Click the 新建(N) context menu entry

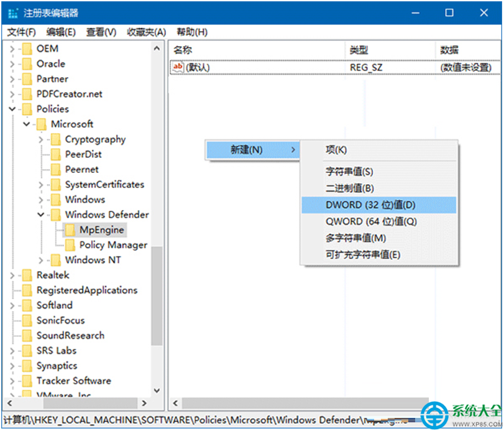(253, 150)
